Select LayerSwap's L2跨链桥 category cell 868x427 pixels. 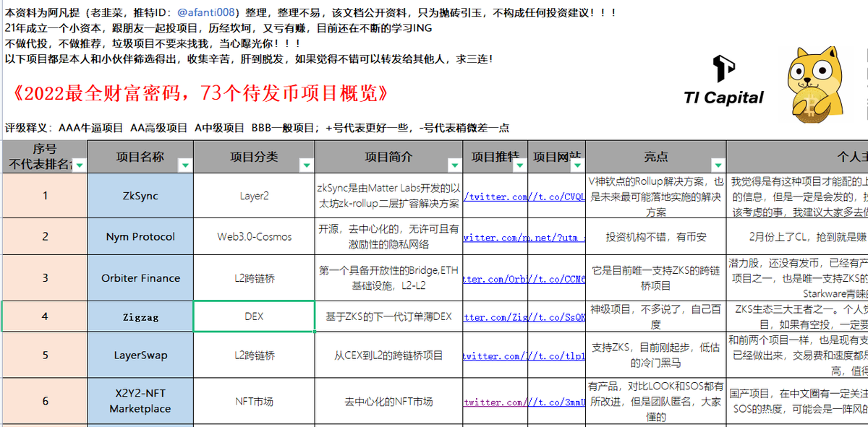pyautogui.click(x=254, y=355)
